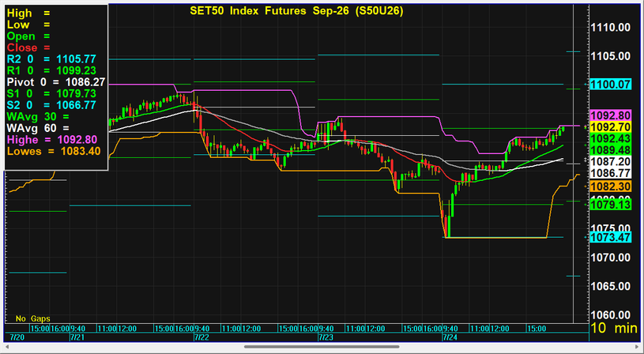Click the horizontal scrollbar thumb

pyautogui.click(x=322, y=347)
